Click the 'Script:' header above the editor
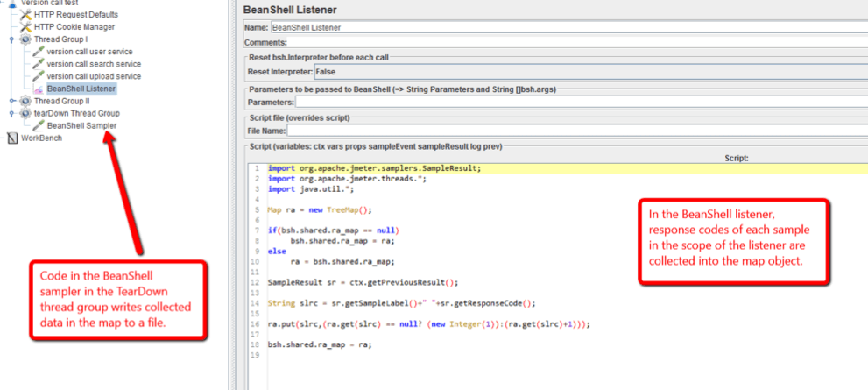The width and height of the screenshot is (868, 390). 737,159
